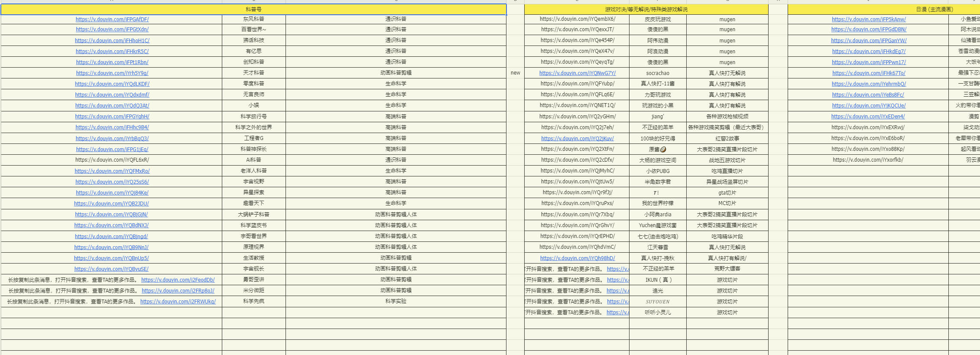Open the iYQB9NnJ link for 原理视界

[x=111, y=247]
